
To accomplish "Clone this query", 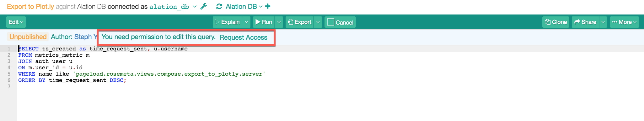I will click(x=556, y=22).
